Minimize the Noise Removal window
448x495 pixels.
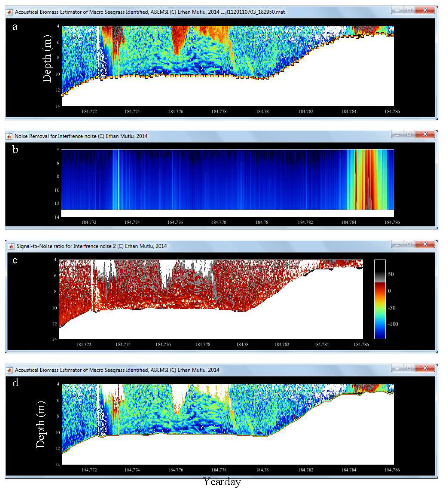tap(397, 134)
